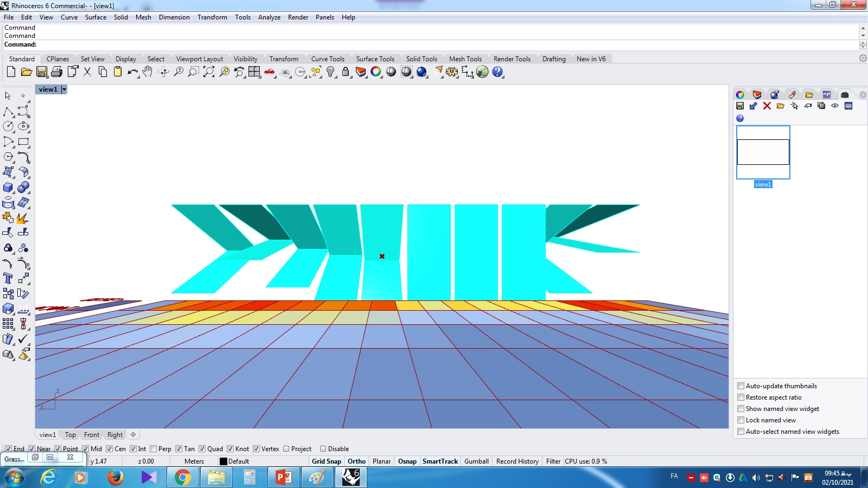
Task: Select the Undo arrow icon
Action: [x=133, y=72]
